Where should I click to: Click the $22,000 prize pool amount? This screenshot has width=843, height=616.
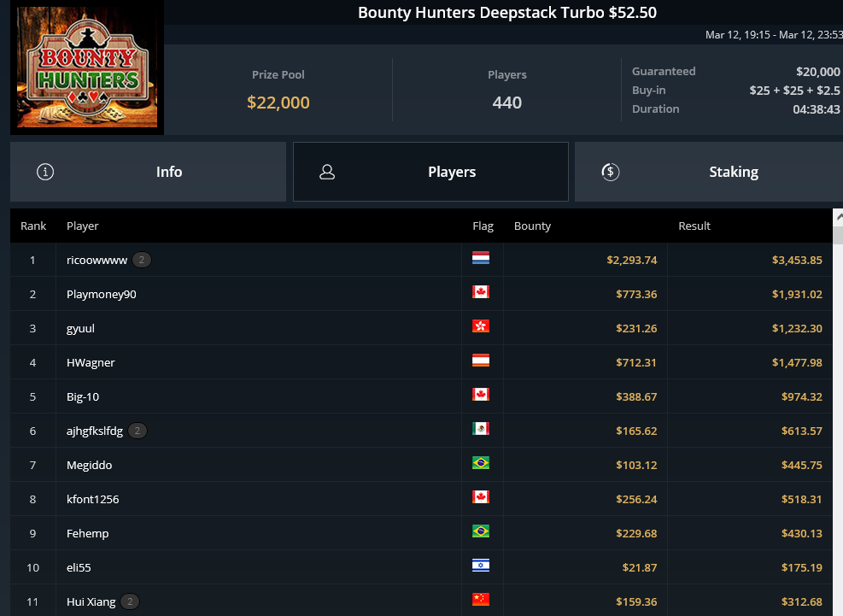pyautogui.click(x=278, y=103)
